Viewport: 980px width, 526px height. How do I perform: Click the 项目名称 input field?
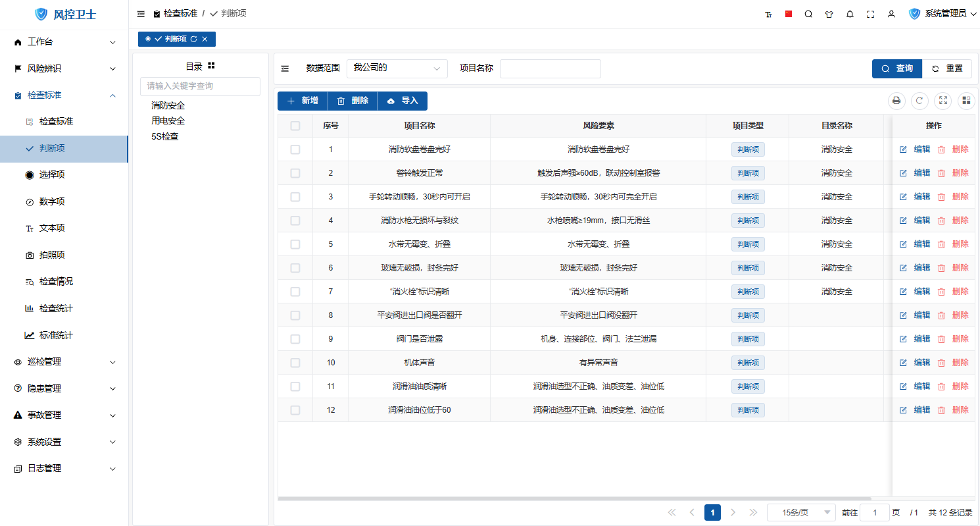[x=550, y=68]
